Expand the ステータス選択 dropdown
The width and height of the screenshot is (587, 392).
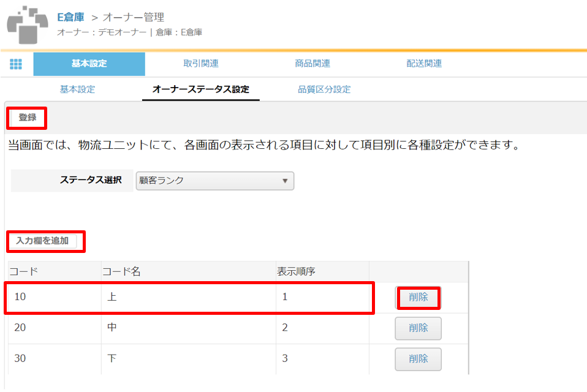tap(215, 181)
